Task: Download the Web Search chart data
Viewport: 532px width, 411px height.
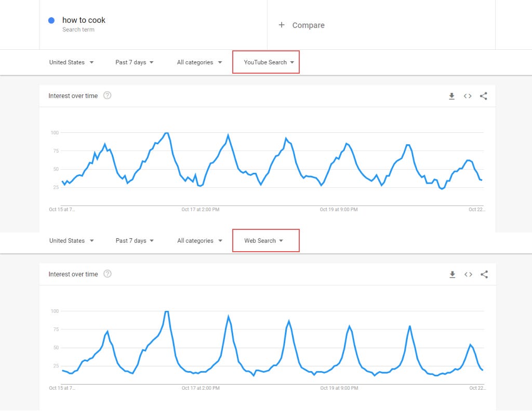Action: tap(451, 275)
